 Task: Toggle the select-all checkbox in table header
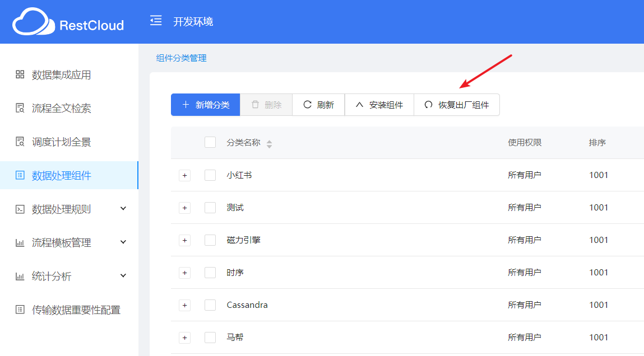click(x=210, y=142)
